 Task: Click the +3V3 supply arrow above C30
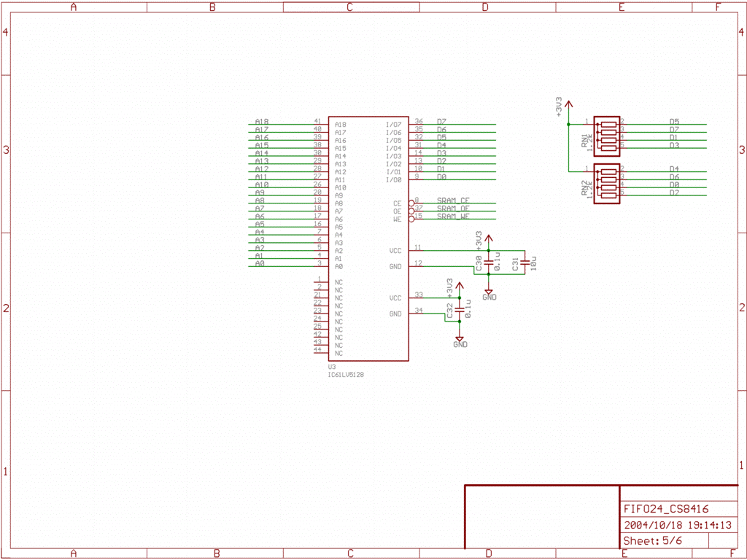click(488, 241)
